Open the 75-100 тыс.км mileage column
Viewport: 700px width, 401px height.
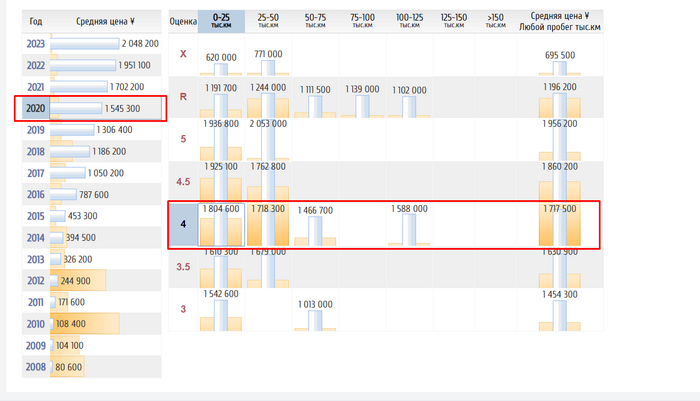[x=362, y=21]
